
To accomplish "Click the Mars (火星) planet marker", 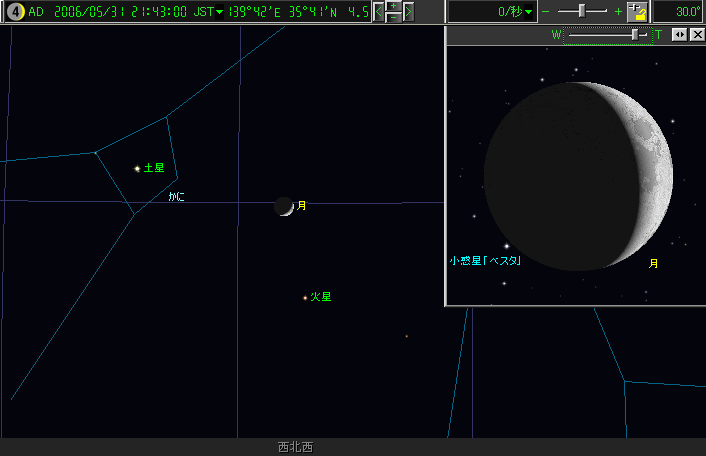I will click(305, 297).
